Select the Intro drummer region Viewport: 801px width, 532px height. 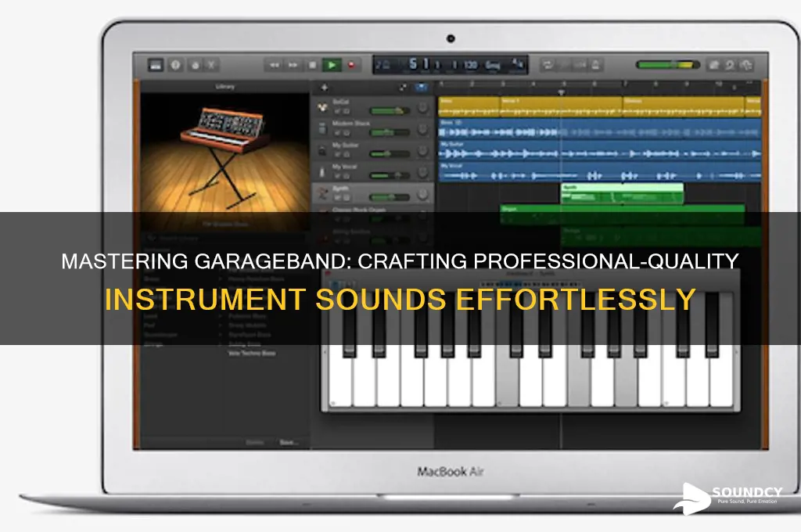click(x=469, y=107)
